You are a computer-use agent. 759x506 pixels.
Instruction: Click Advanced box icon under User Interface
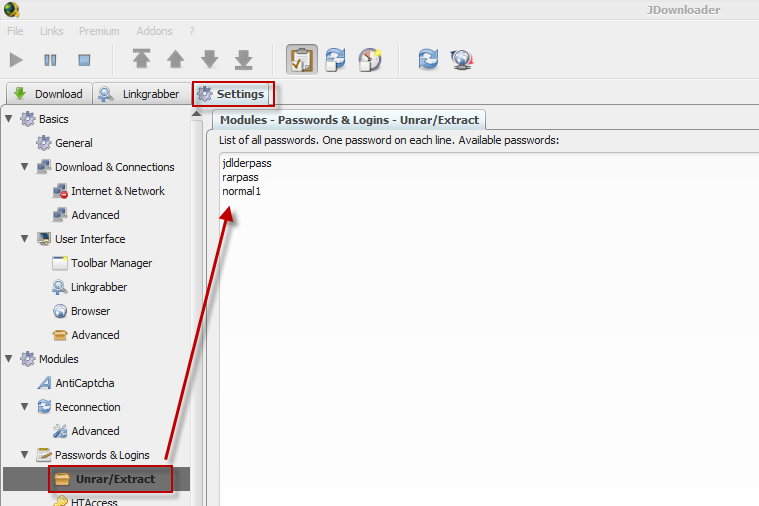click(60, 335)
